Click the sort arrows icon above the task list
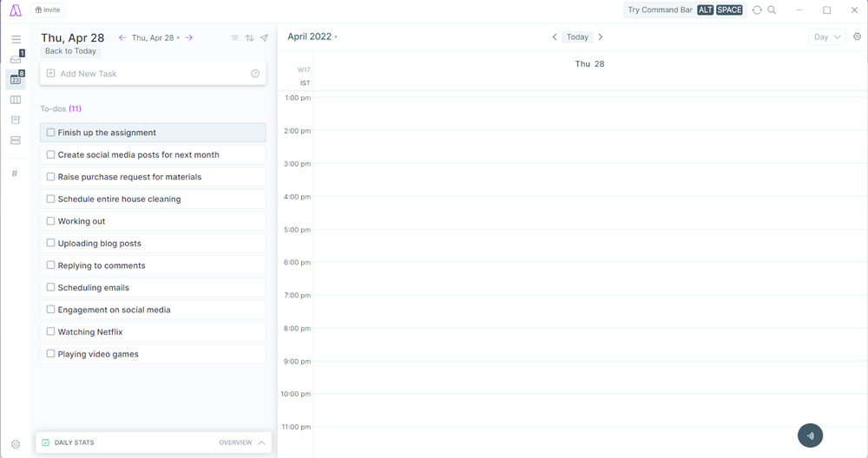The width and height of the screenshot is (868, 458). point(249,38)
